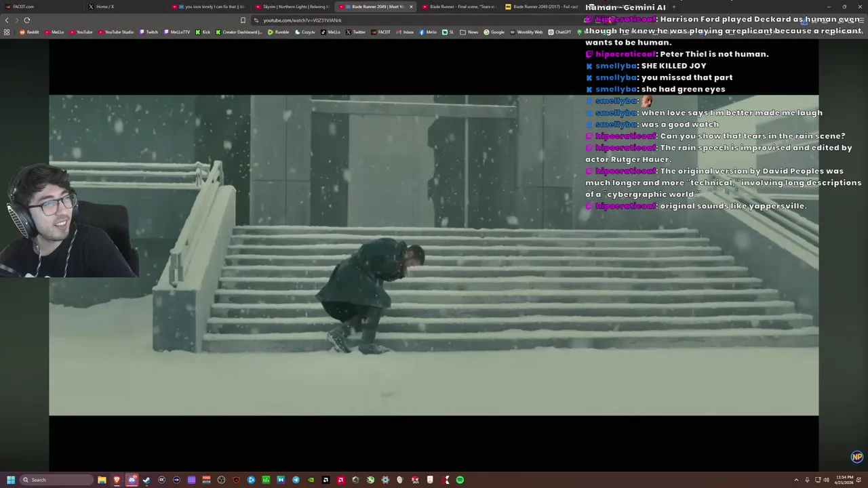Open the Inbox bookmark
This screenshot has width=868, height=488.
coord(405,32)
